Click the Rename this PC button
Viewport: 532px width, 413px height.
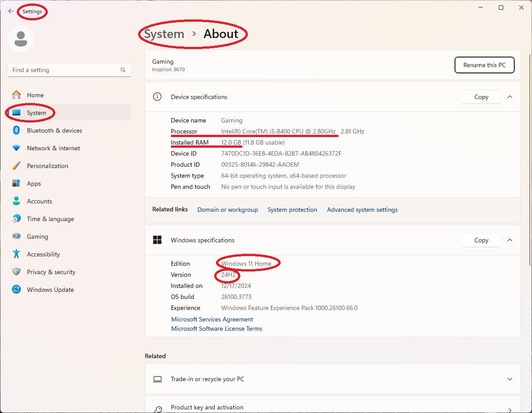[x=484, y=65]
